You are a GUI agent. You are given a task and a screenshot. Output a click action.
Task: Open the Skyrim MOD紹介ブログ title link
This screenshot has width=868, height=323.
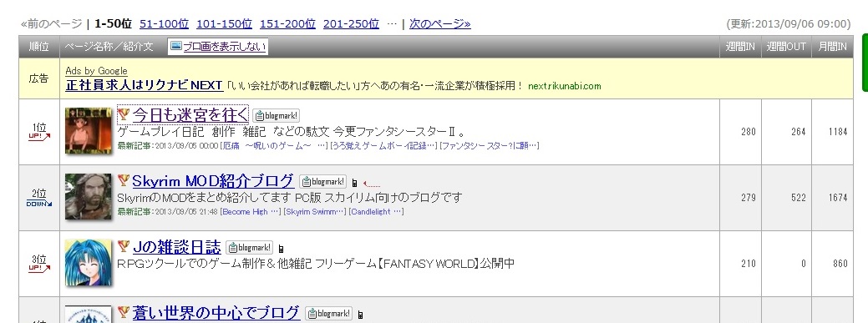pos(213,181)
